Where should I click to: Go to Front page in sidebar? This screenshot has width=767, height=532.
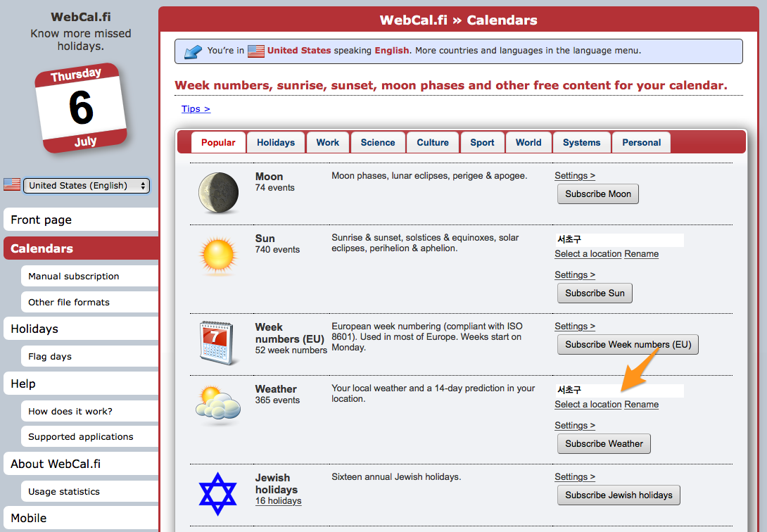point(81,220)
